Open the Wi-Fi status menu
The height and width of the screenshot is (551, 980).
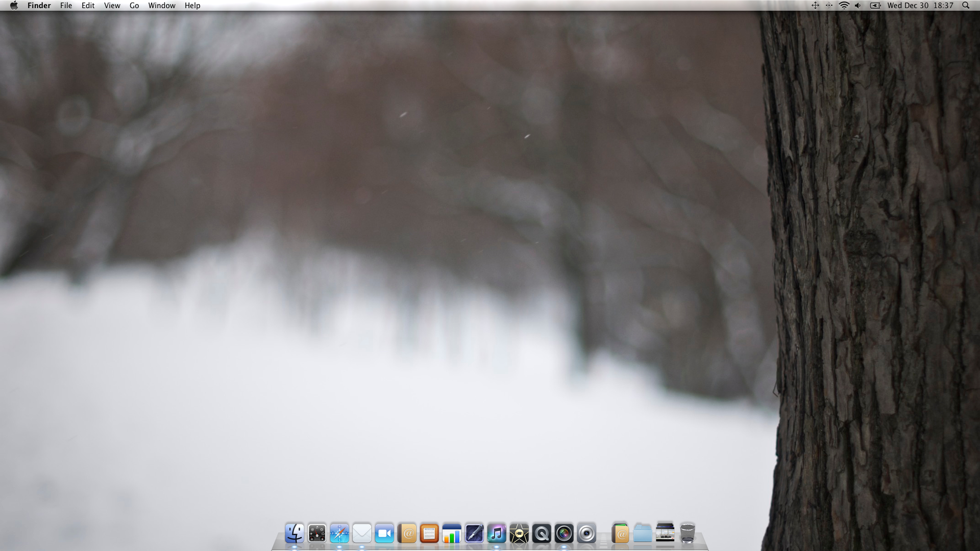click(844, 6)
